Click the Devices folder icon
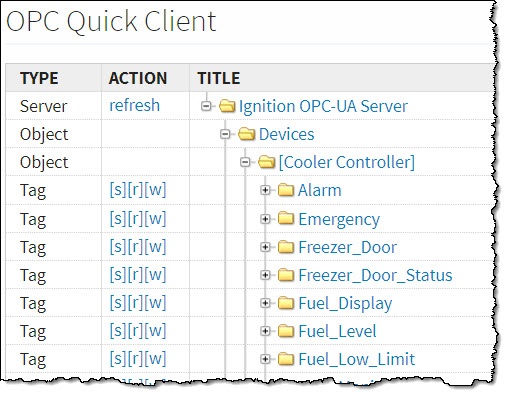This screenshot has width=507, height=394. pos(247,134)
